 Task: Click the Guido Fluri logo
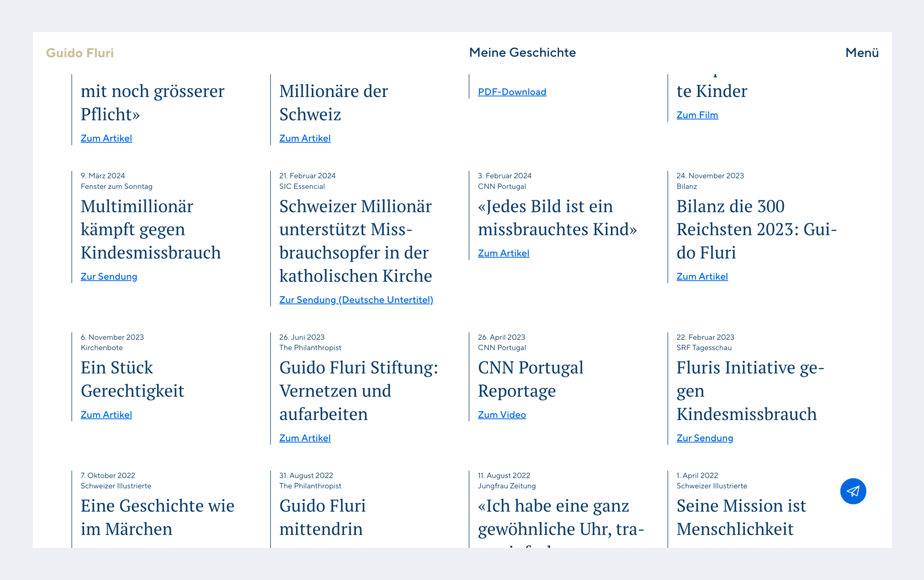coord(80,53)
